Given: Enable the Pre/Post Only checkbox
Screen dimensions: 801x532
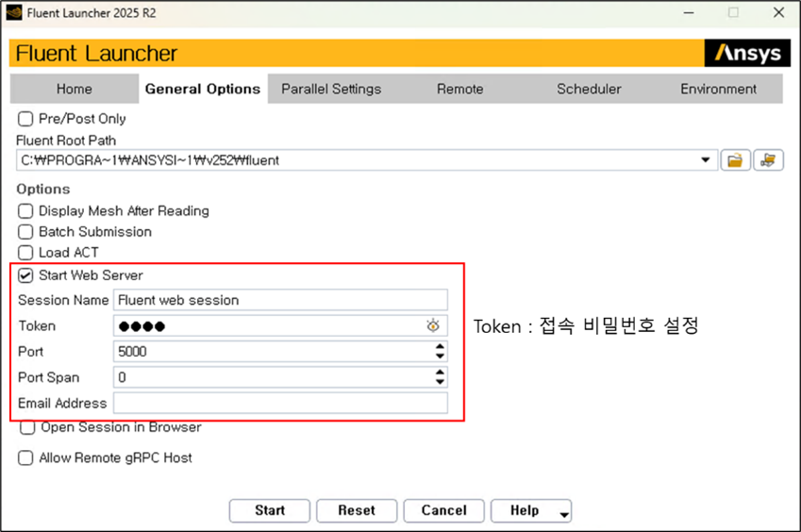Looking at the screenshot, I should click(26, 119).
